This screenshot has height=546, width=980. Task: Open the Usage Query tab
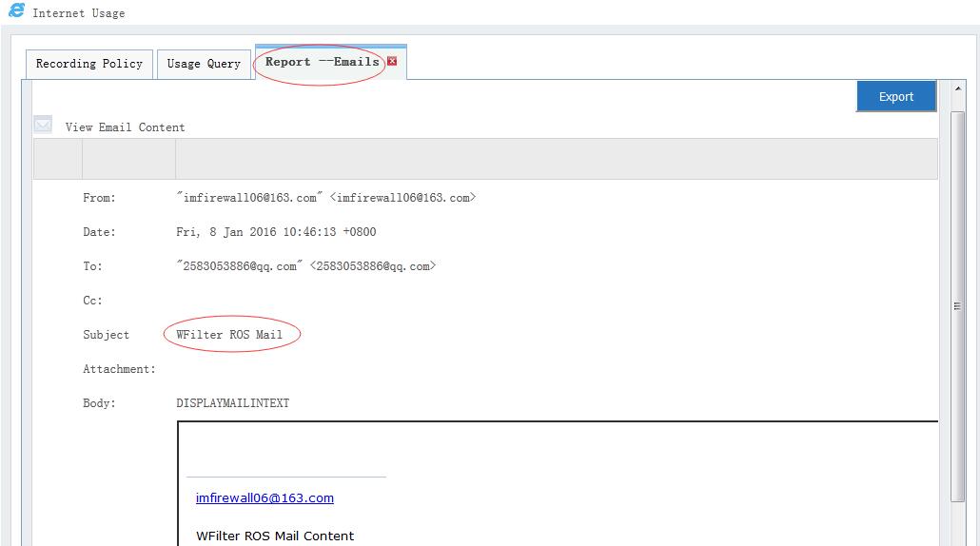[204, 64]
